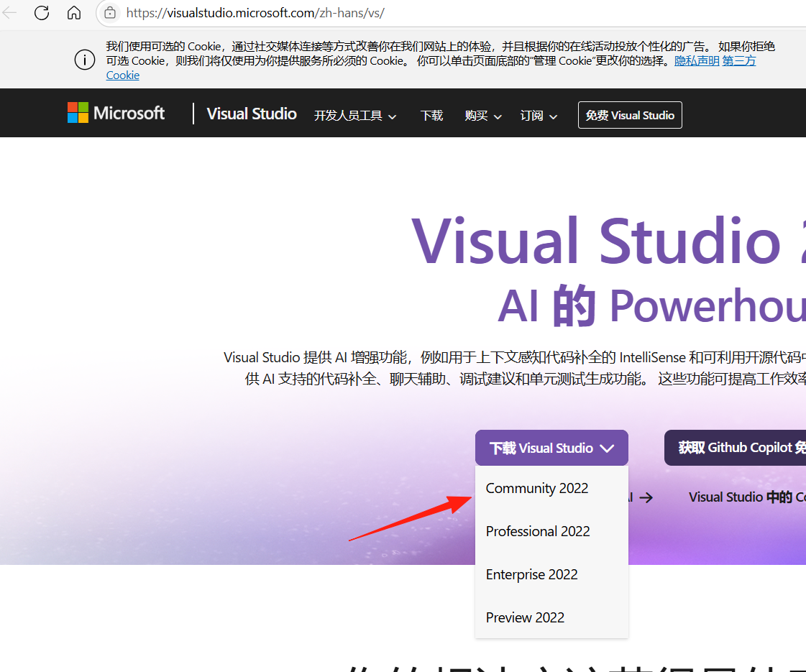Expand the 购买 dropdown menu
The width and height of the screenshot is (806, 672).
[483, 116]
